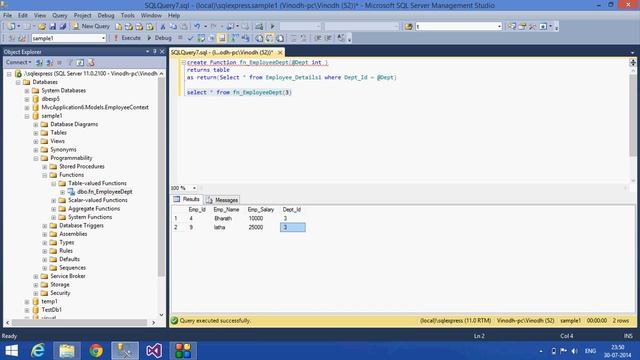The height and width of the screenshot is (360, 640).
Task: Open the Tools menu
Action: [x=127, y=16]
